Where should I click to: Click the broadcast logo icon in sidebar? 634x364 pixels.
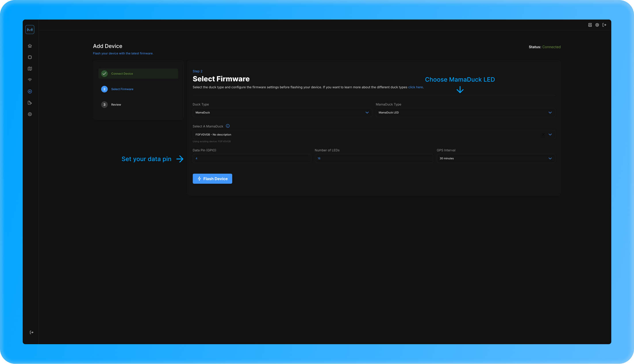(30, 30)
